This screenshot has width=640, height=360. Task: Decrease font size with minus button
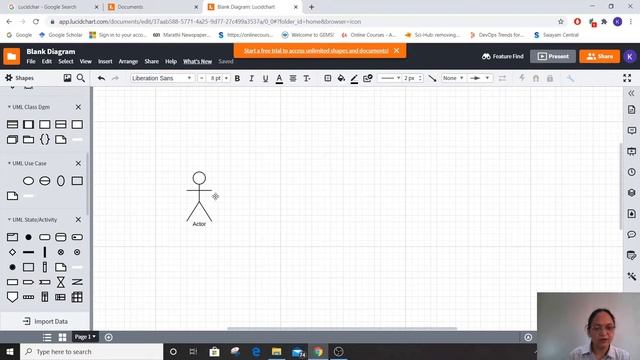201,78
